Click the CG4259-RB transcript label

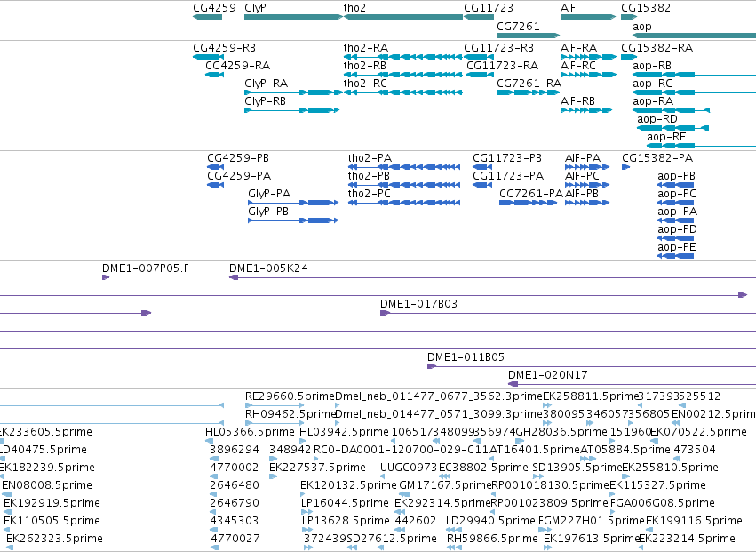pos(224,48)
